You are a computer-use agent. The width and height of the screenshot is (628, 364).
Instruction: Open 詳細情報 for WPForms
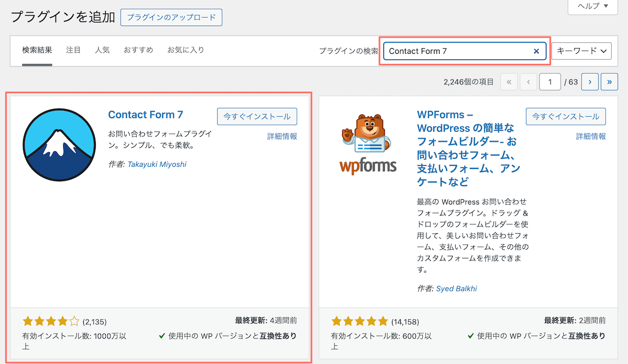pos(591,136)
